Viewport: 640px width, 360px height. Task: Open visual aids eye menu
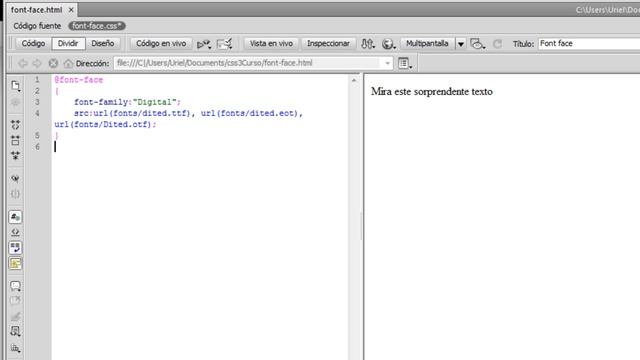coord(477,44)
